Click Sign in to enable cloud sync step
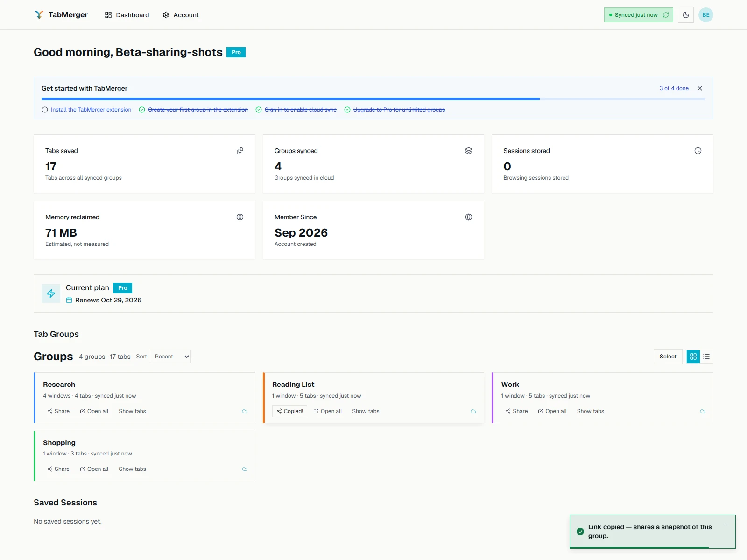 pyautogui.click(x=296, y=110)
